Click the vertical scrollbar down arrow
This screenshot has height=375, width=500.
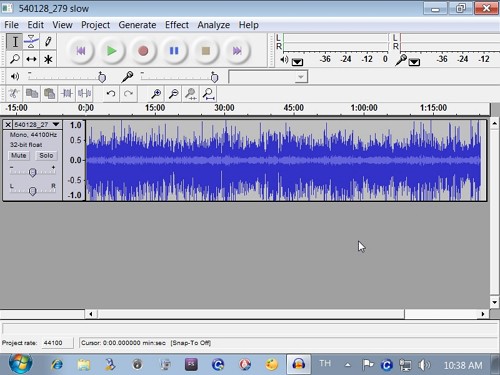click(495, 303)
